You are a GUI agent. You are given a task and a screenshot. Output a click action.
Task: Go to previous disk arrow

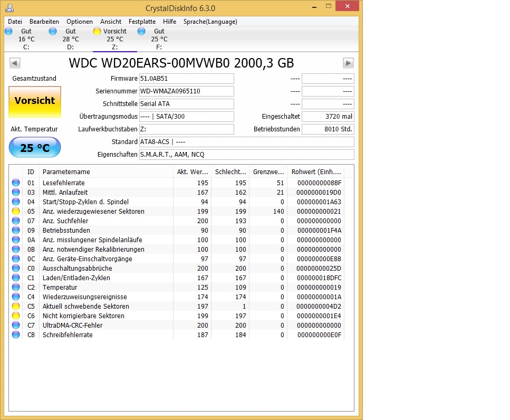(15, 63)
